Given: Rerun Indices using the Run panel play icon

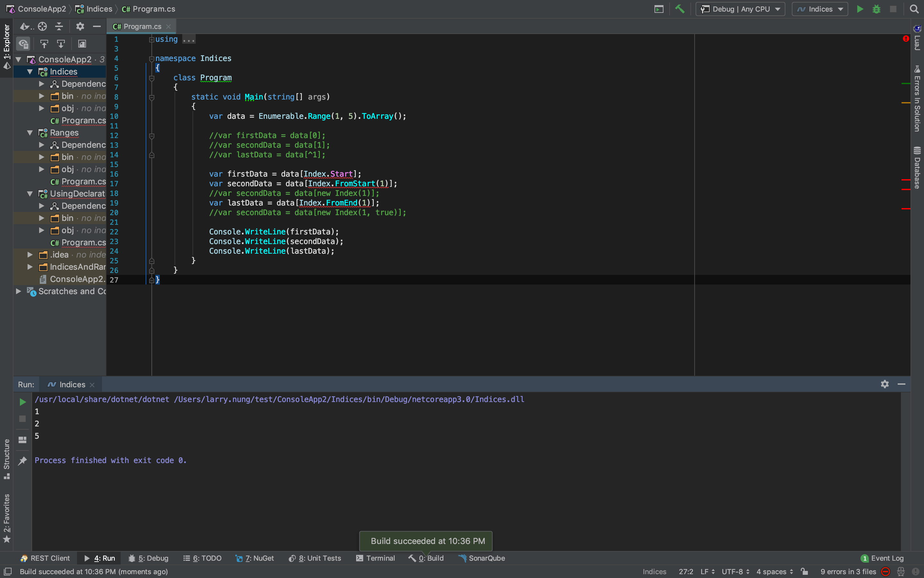Looking at the screenshot, I should click(22, 402).
